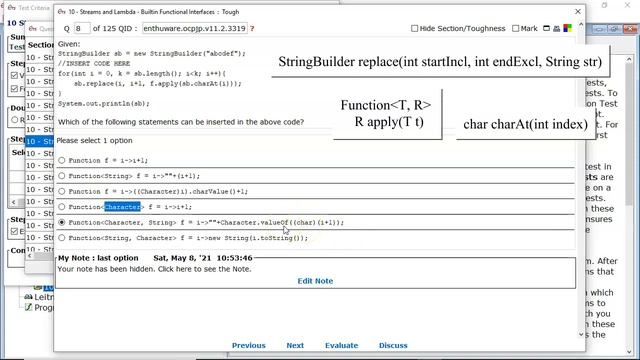
Task: Select the Function<Character, String> option radio
Action: pos(62,222)
